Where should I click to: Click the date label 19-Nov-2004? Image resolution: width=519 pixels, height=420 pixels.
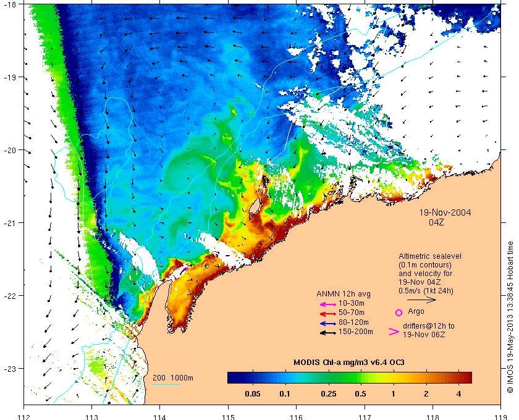click(445, 212)
